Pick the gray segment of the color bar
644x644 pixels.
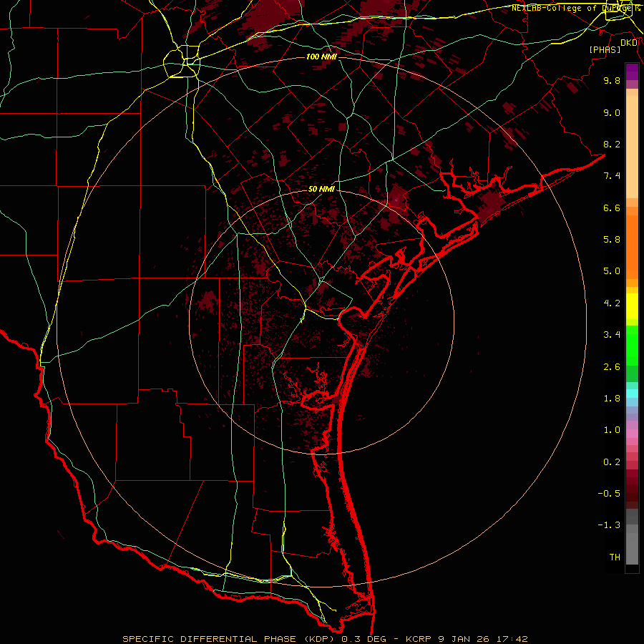(632, 537)
